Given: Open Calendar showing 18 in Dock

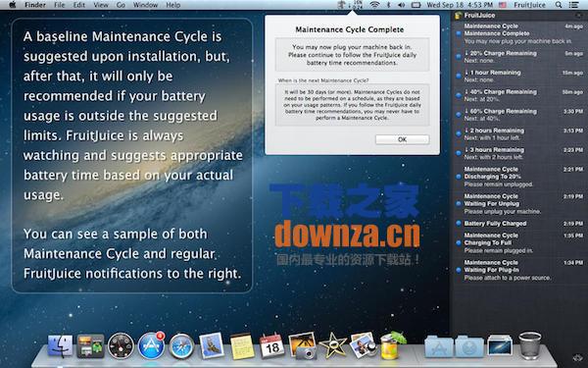Looking at the screenshot, I should 271,345.
